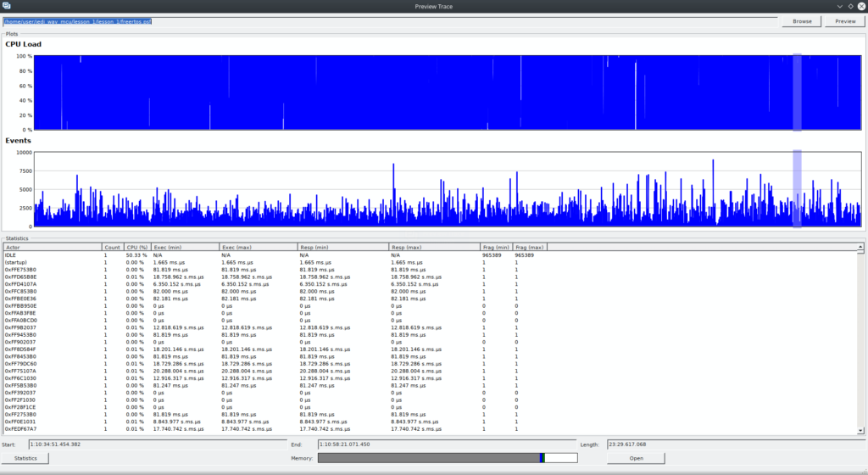Click the Memory usage bar

tap(447, 458)
